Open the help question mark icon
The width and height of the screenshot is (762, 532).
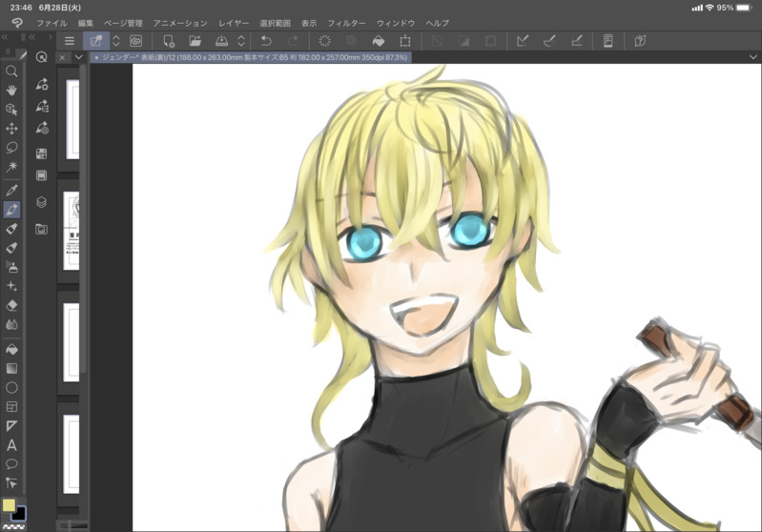640,41
